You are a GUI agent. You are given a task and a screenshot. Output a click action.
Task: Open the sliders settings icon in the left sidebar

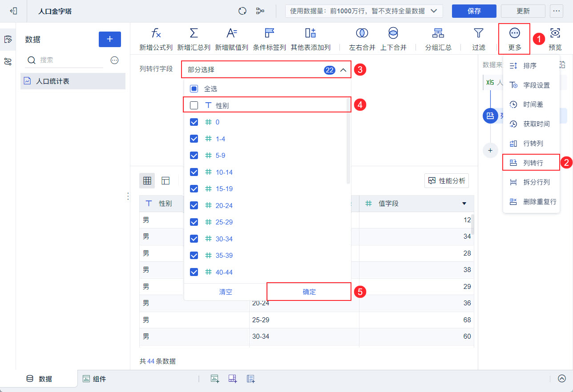click(8, 61)
